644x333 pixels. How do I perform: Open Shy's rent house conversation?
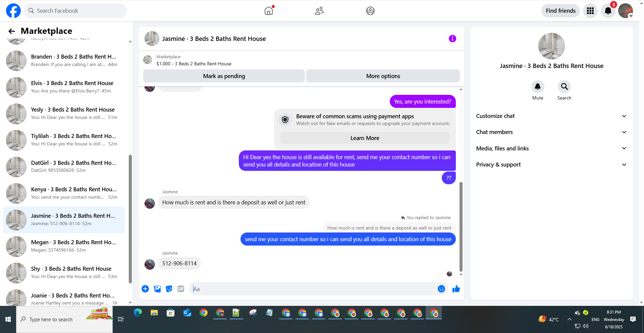coord(64,272)
